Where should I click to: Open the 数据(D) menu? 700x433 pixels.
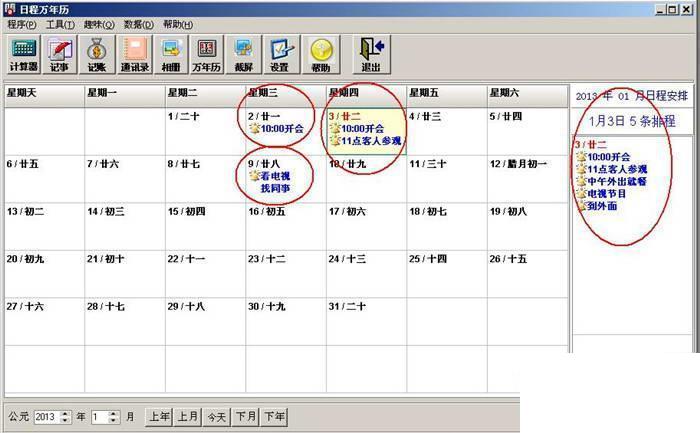(138, 25)
